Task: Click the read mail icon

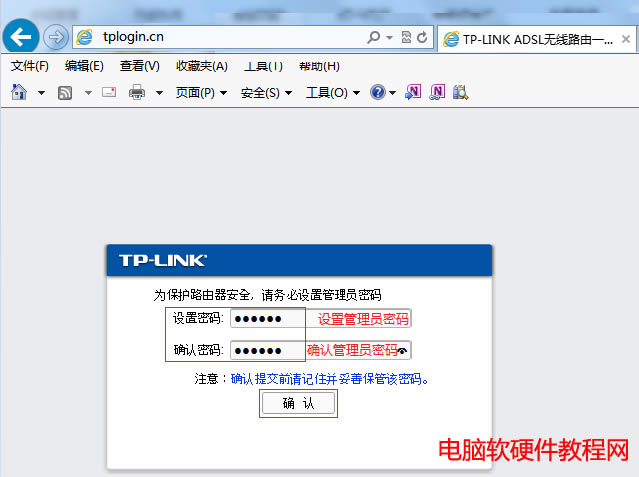Action: pos(109,92)
